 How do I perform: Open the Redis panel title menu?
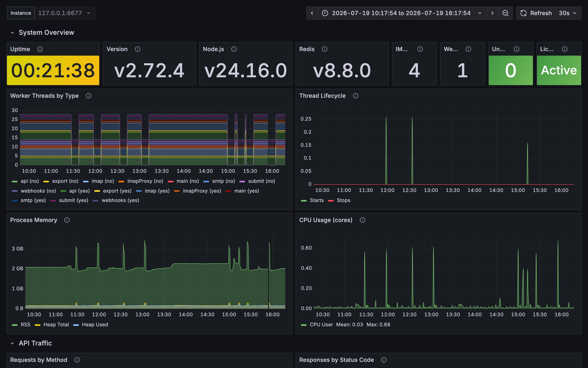tap(307, 49)
